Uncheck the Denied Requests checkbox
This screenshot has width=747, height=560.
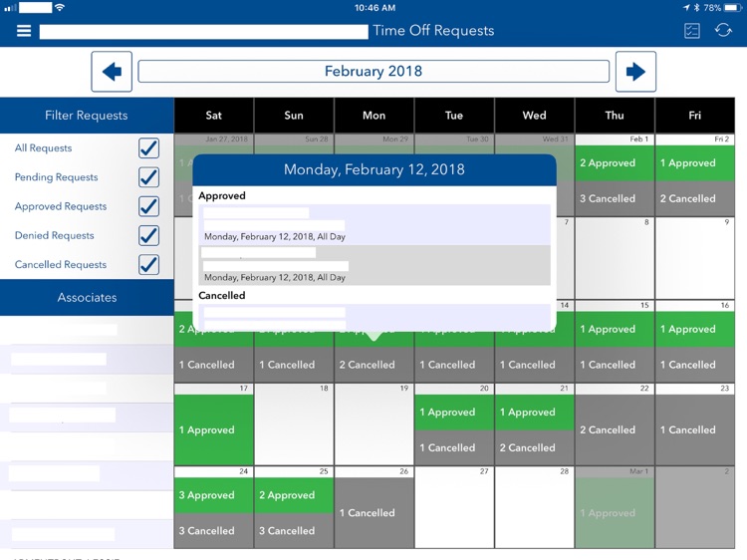pyautogui.click(x=148, y=235)
